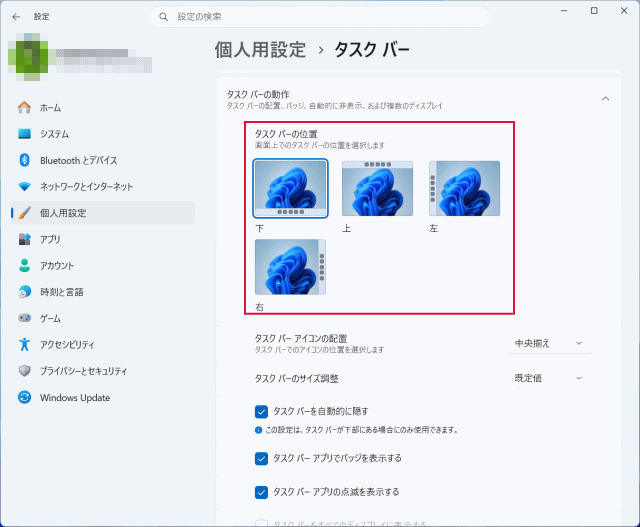Click タスク バーの動作 section header text
The width and height of the screenshot is (640, 527).
pyautogui.click(x=258, y=94)
